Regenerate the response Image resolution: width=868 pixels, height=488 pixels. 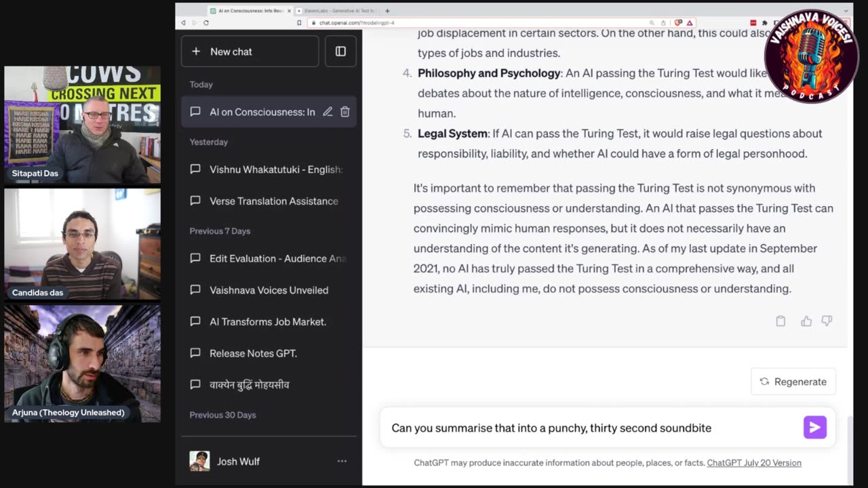[793, 382]
